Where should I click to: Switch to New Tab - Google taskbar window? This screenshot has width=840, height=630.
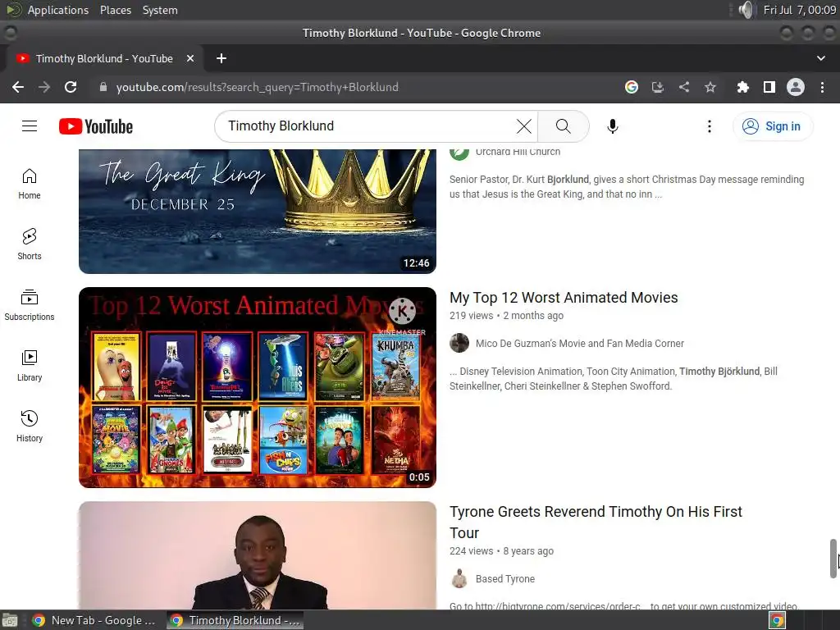click(x=94, y=620)
